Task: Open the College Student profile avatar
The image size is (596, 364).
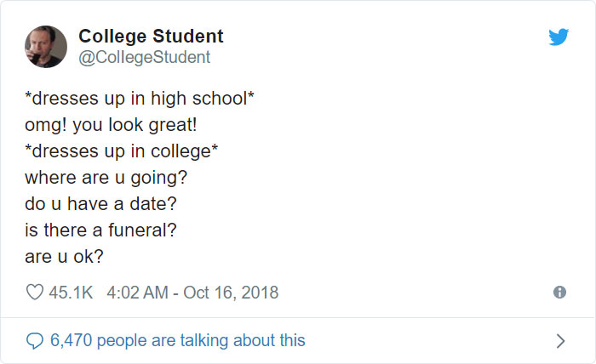Action: [46, 46]
